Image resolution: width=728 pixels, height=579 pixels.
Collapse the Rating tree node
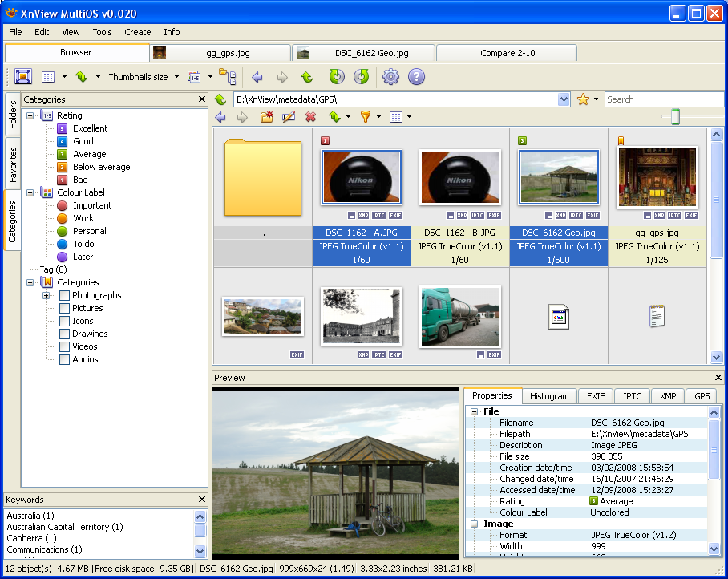pos(30,115)
